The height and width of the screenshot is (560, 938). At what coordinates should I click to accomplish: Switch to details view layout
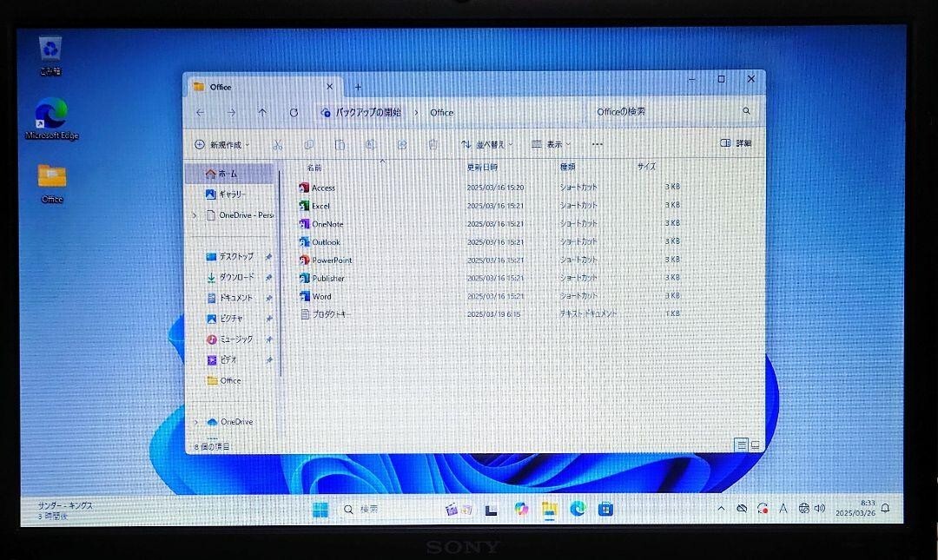741,445
